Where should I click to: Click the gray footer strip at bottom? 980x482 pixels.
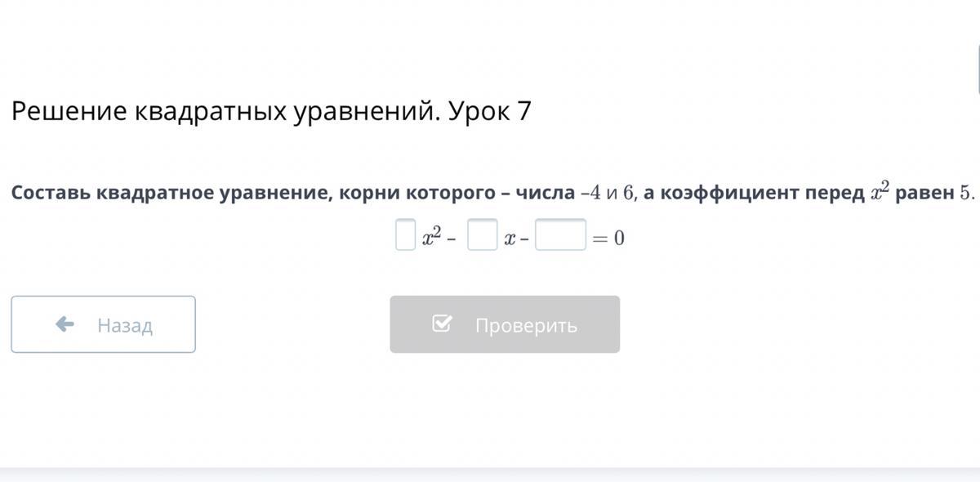click(x=490, y=474)
